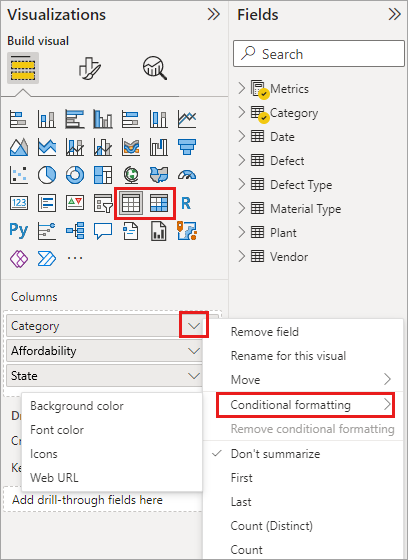Select the Funnel chart visual
Viewport: 408px width, 560px height.
(187, 146)
